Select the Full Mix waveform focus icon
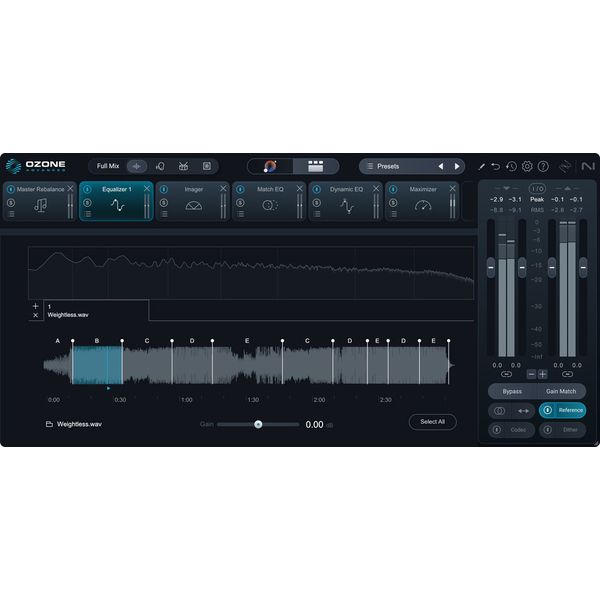 tap(137, 166)
